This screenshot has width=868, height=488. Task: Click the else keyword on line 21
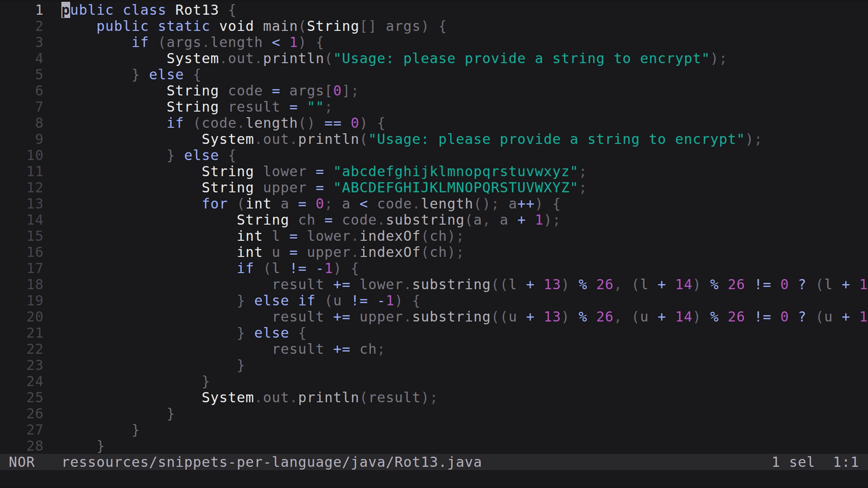click(271, 333)
